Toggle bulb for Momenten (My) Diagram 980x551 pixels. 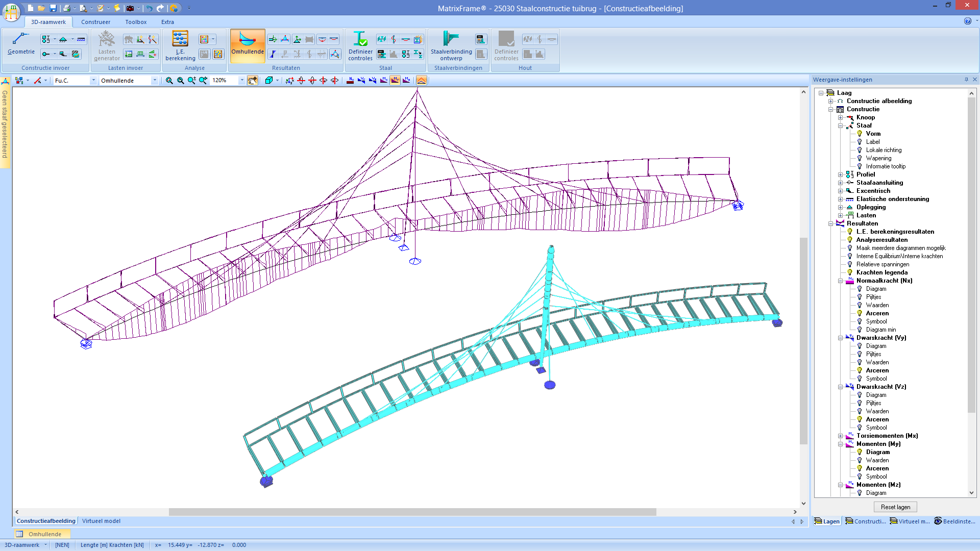click(860, 452)
